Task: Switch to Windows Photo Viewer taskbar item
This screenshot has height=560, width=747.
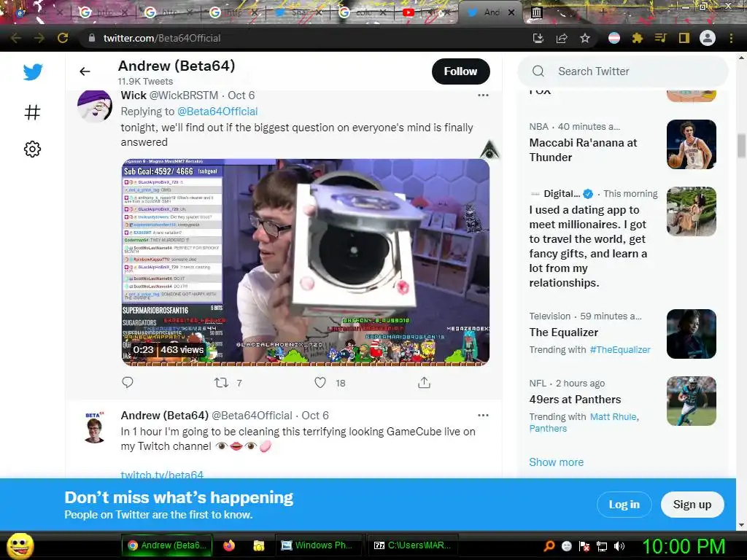Action: click(x=318, y=545)
